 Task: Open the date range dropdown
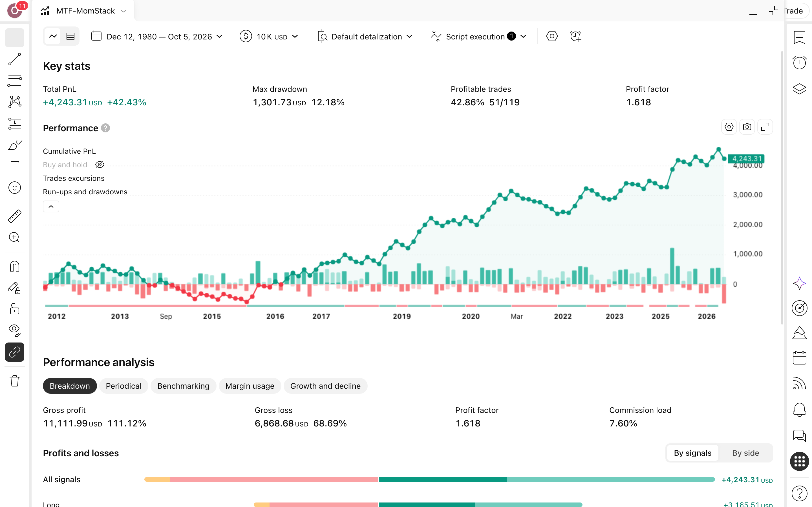(x=157, y=36)
